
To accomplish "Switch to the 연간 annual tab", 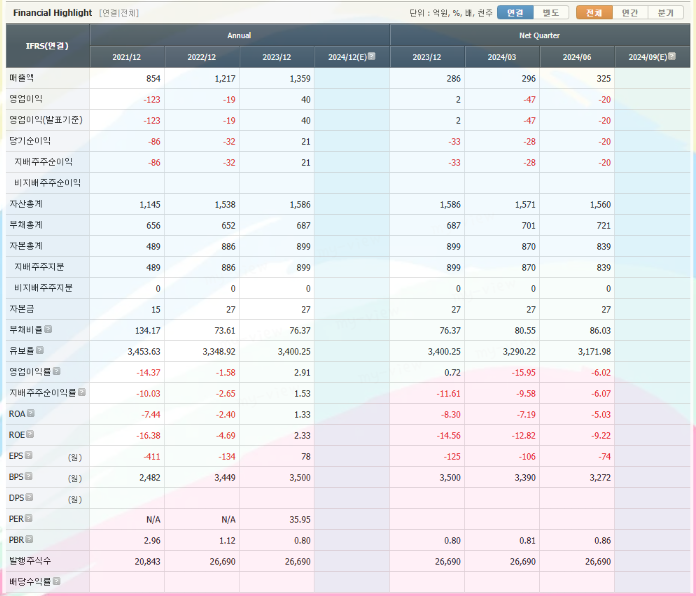I will tap(630, 12).
